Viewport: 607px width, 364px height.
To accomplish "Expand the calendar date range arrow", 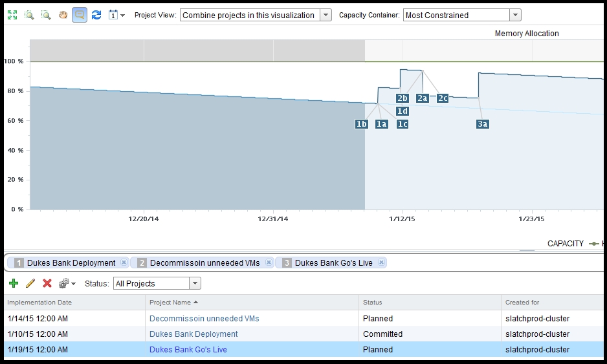I will 123,16.
